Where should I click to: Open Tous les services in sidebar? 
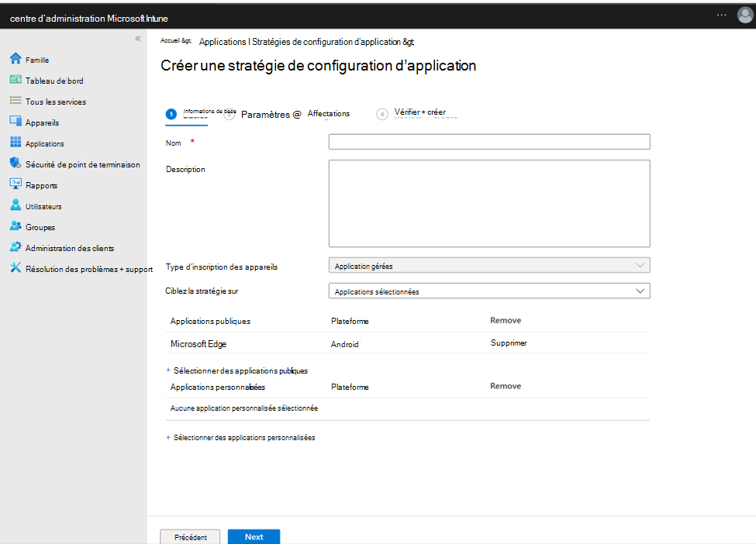pos(56,102)
